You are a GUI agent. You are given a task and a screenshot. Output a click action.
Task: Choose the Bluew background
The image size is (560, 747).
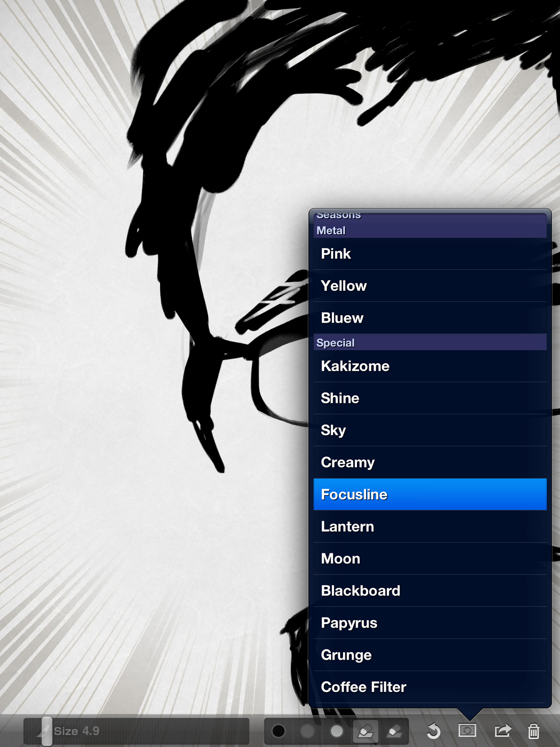pyautogui.click(x=430, y=318)
